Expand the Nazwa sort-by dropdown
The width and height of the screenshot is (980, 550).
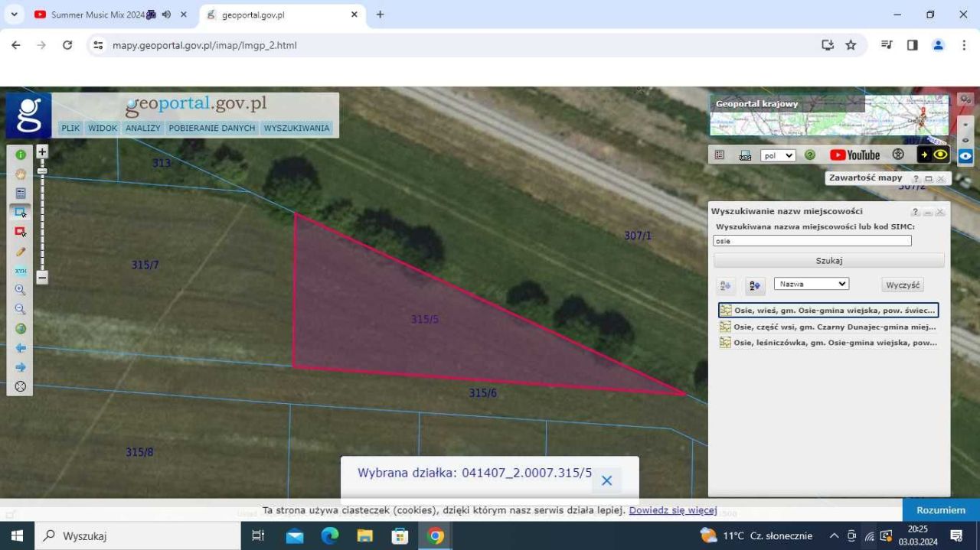tap(811, 284)
